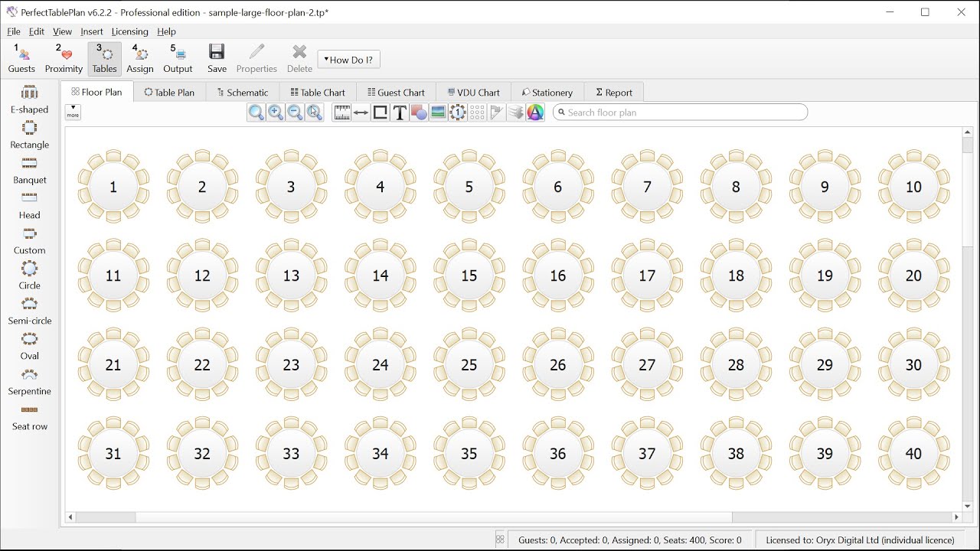Zoom in on the floor plan

(x=276, y=112)
